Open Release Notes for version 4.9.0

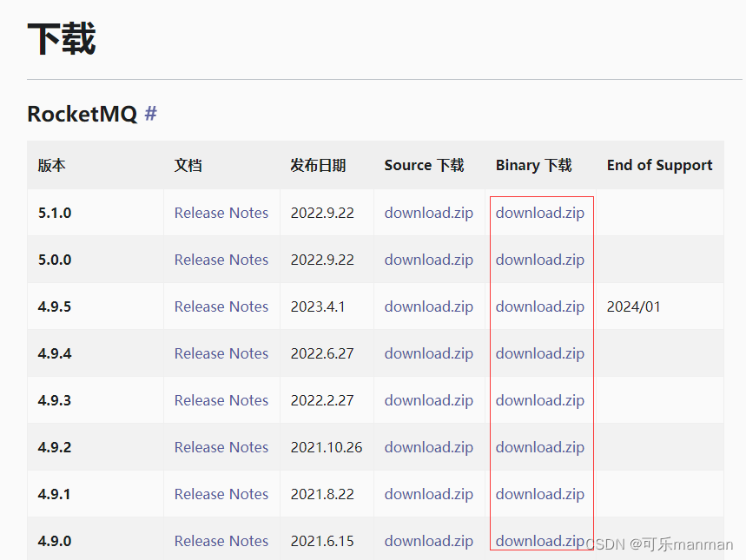[221, 541]
